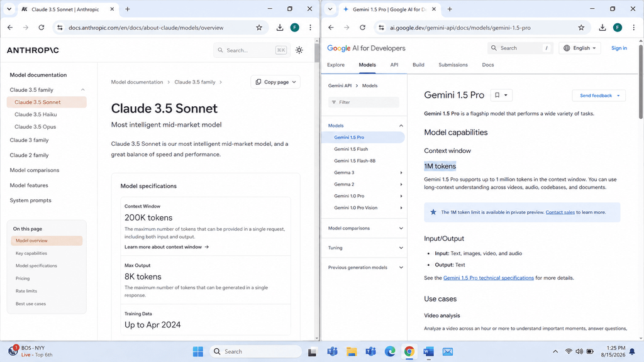644x362 pixels.
Task: Click the Anthropic docs search field
Action: (x=252, y=50)
